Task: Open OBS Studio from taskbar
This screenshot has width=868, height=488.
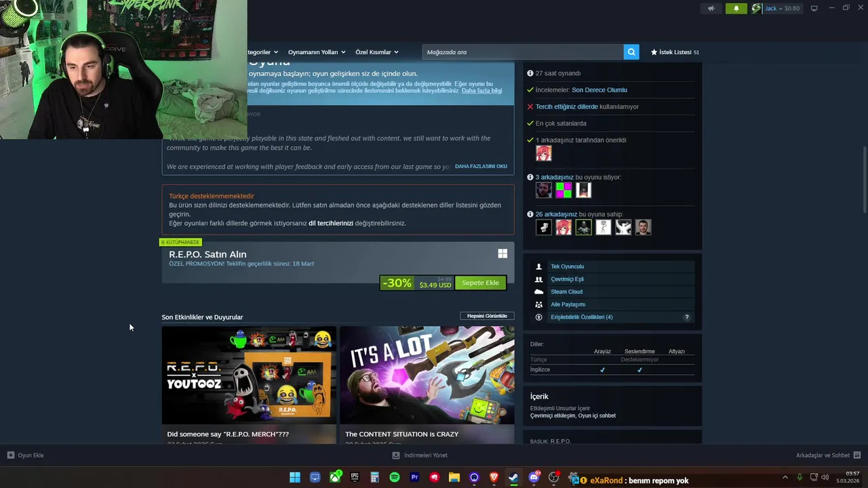Action: [x=553, y=478]
